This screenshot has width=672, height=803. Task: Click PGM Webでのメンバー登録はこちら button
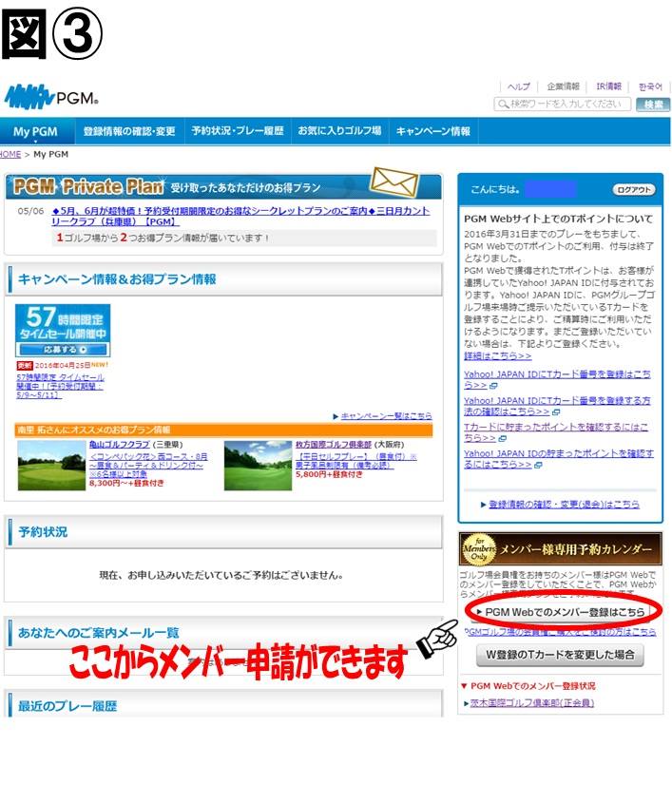click(563, 612)
